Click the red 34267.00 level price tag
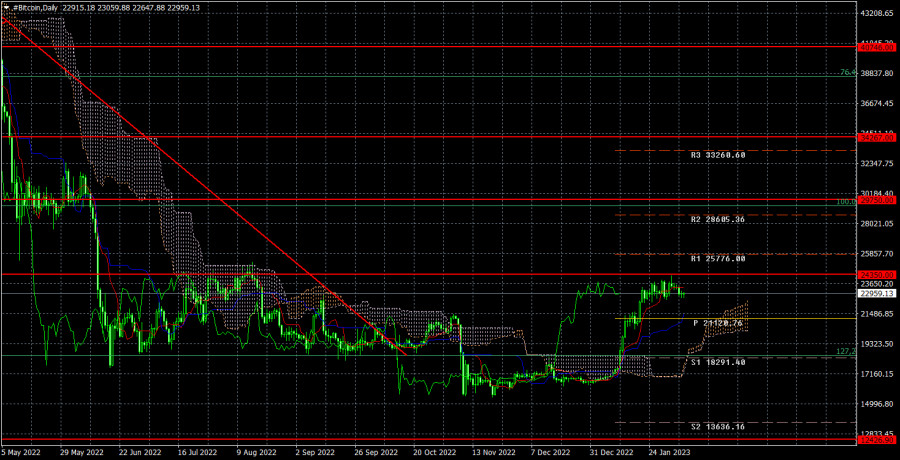The width and height of the screenshot is (900, 460). coord(877,136)
